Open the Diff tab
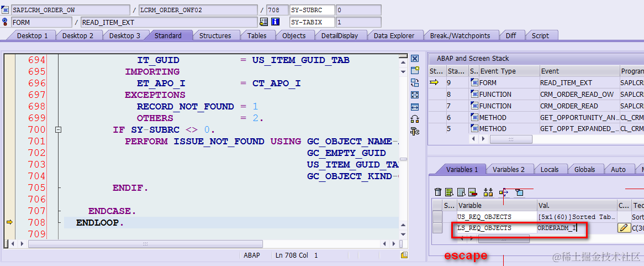644x266 pixels. [511, 36]
